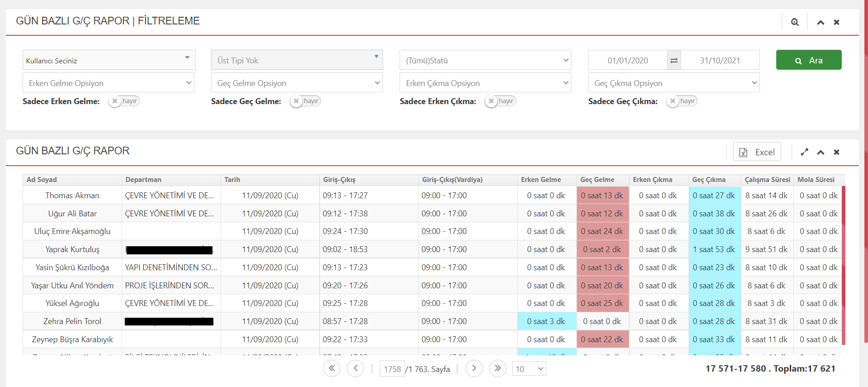
Task: Select Zeynep Büşra Karabıyık name cell
Action: pos(72,339)
